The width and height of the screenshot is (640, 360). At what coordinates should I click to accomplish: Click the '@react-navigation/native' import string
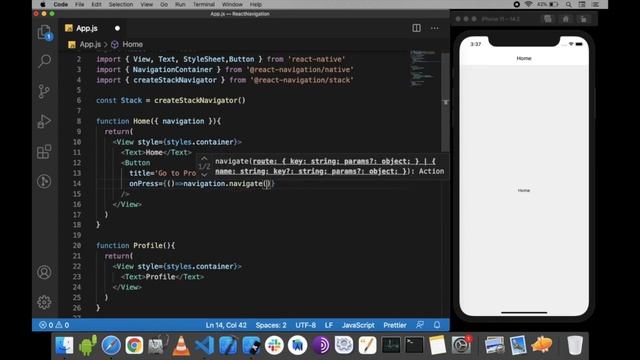tap(300, 69)
